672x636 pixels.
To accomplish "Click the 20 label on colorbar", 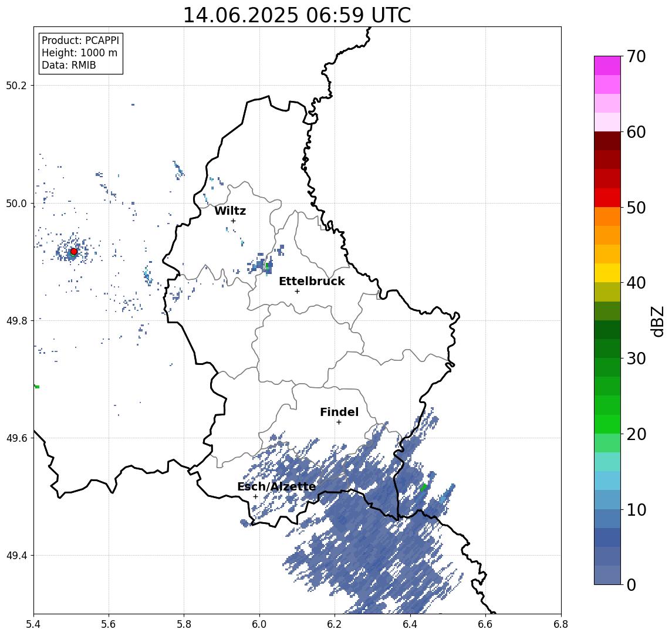I will [x=636, y=434].
